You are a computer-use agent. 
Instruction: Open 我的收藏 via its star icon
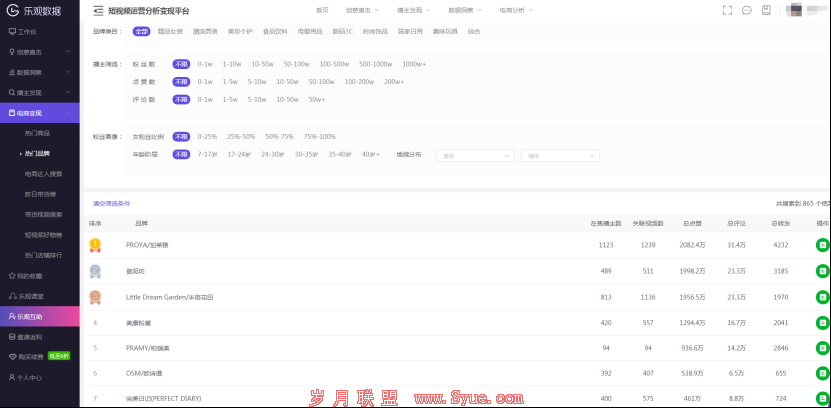click(12, 276)
